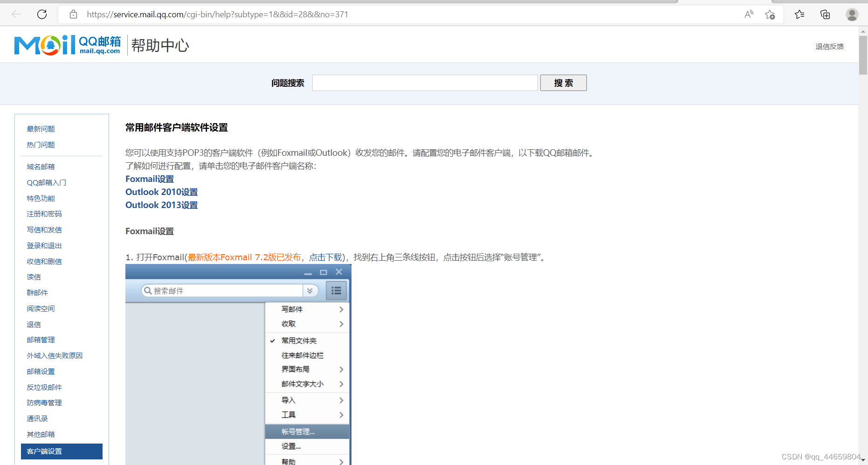This screenshot has height=465, width=868.
Task: Click the QQ邮箱 Mail logo
Action: [68, 45]
